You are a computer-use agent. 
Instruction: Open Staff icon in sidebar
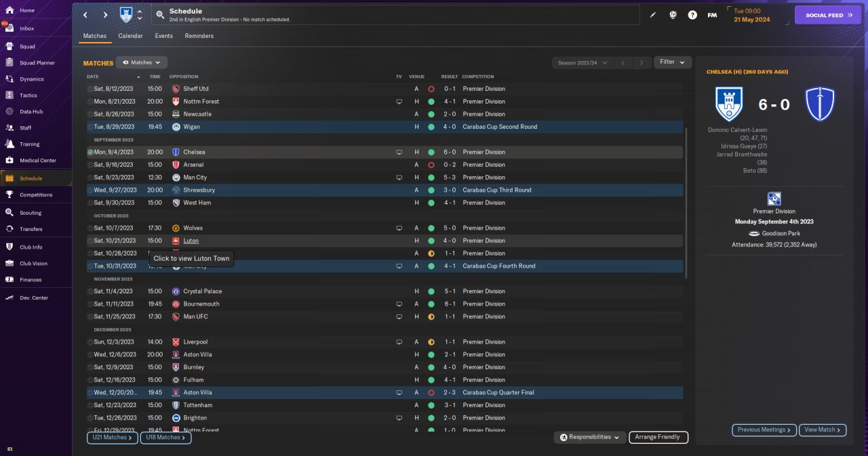click(x=9, y=128)
